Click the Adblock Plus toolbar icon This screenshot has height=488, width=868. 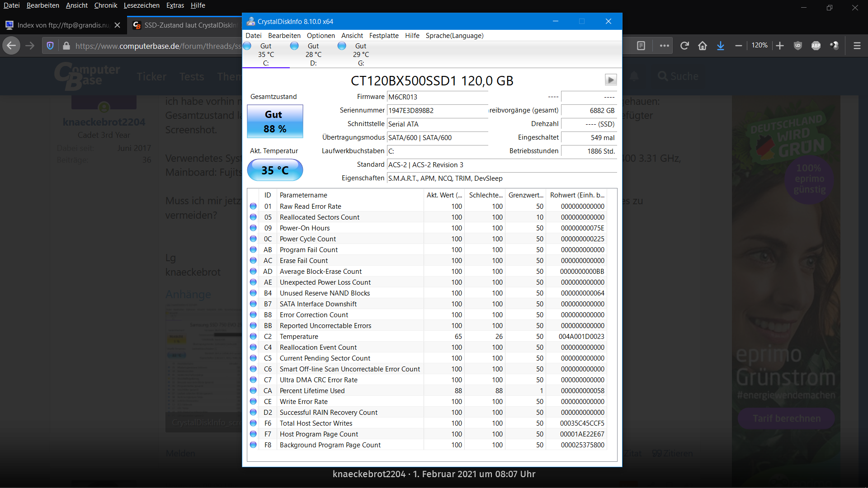pos(816,46)
